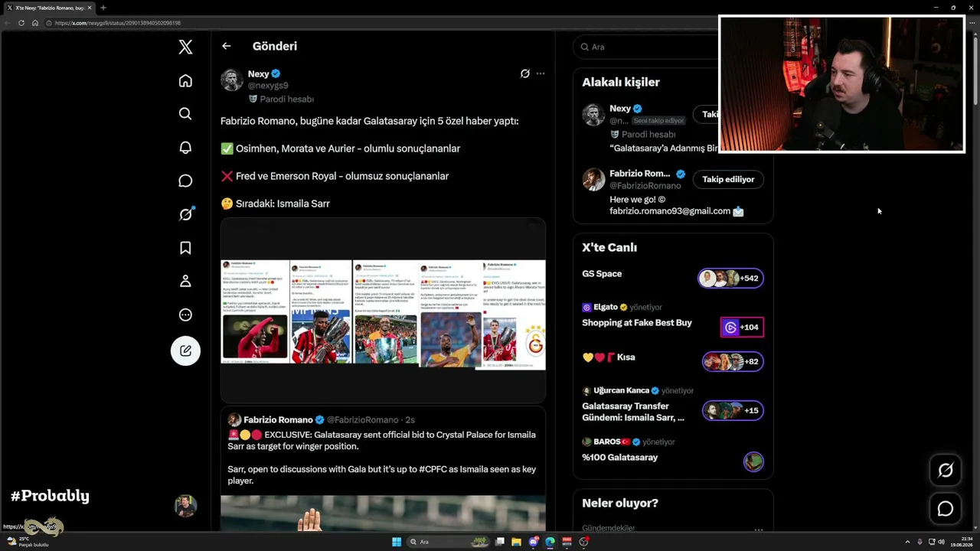The image size is (980, 551).
Task: Open Galatasaray Transfer Gündemi space
Action: point(633,412)
